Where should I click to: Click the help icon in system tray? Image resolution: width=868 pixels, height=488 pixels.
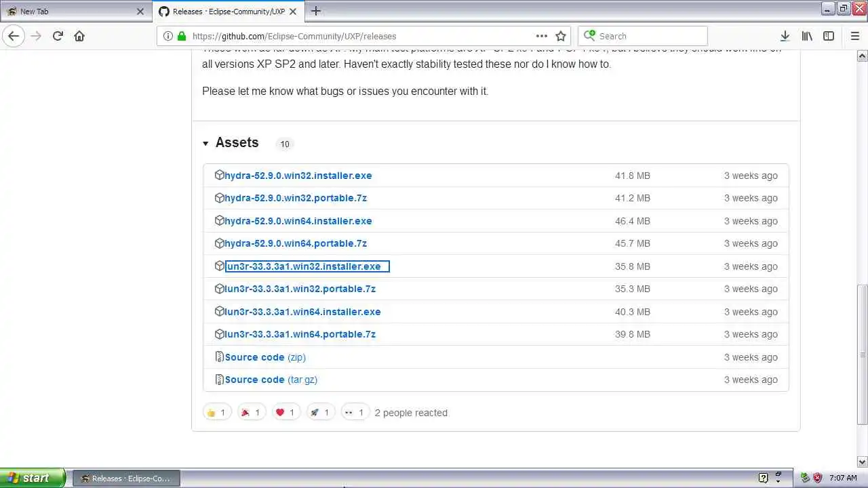point(763,478)
